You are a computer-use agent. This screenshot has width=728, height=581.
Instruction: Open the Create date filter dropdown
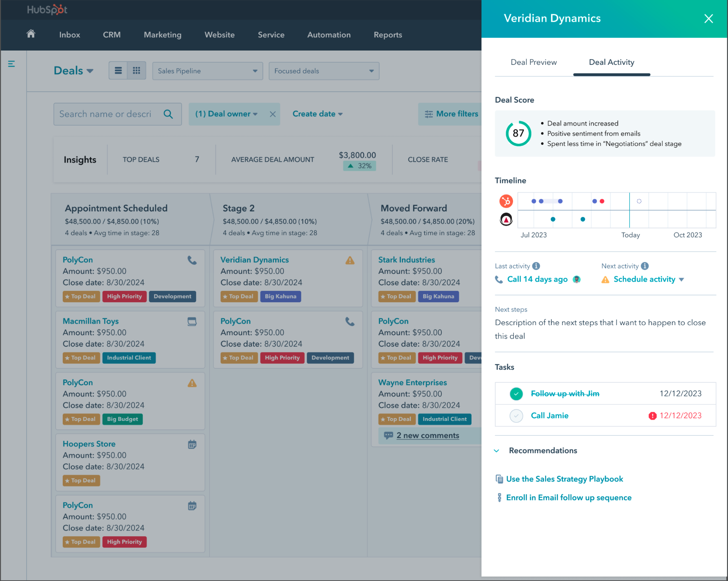(318, 114)
